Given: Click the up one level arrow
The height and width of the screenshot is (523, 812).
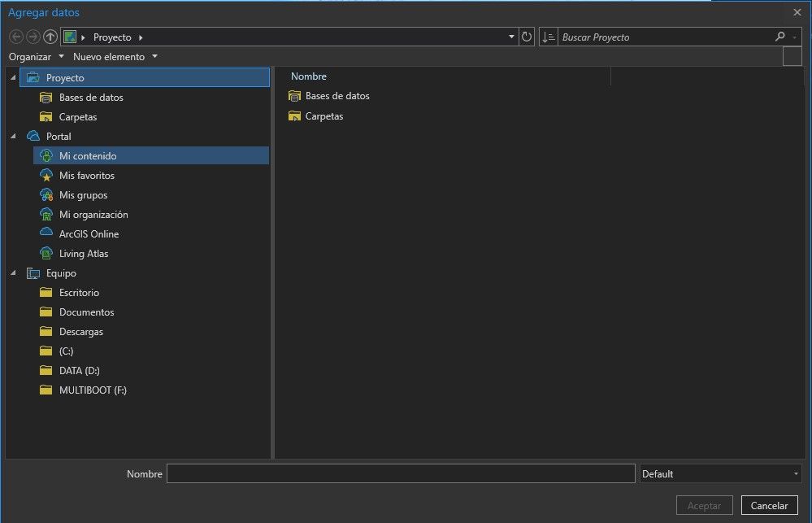Looking at the screenshot, I should [x=50, y=37].
